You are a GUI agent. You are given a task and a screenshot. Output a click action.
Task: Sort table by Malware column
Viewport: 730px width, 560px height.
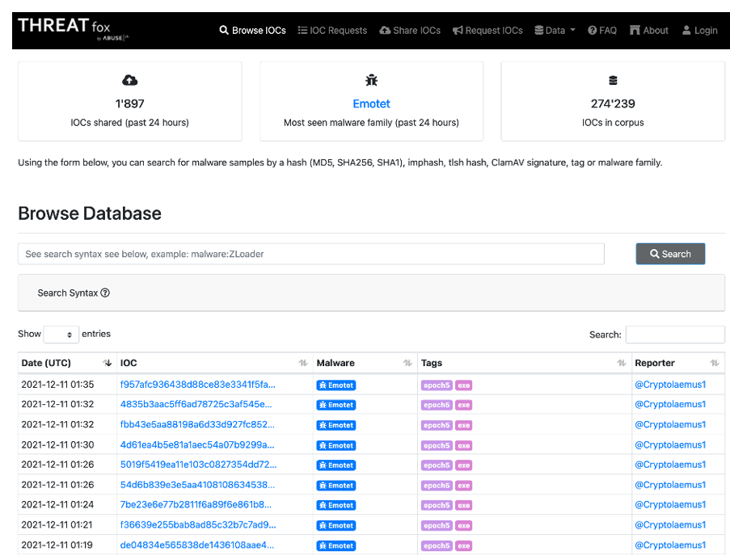click(365, 363)
